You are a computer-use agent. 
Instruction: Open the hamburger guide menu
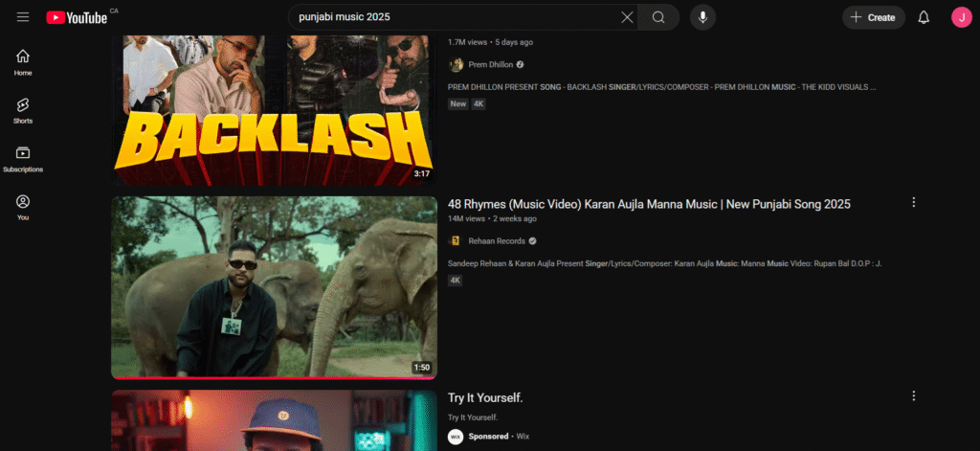point(23,17)
